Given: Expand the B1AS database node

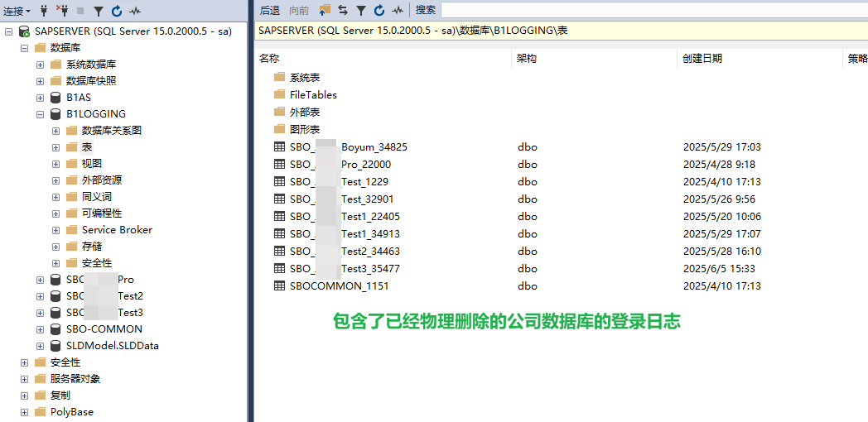Looking at the screenshot, I should click(x=40, y=98).
